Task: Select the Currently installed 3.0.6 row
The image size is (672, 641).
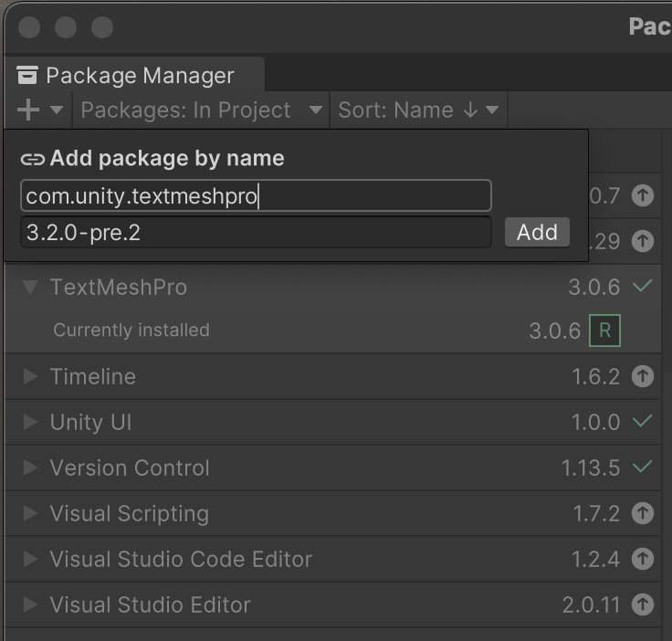Action: 333,331
